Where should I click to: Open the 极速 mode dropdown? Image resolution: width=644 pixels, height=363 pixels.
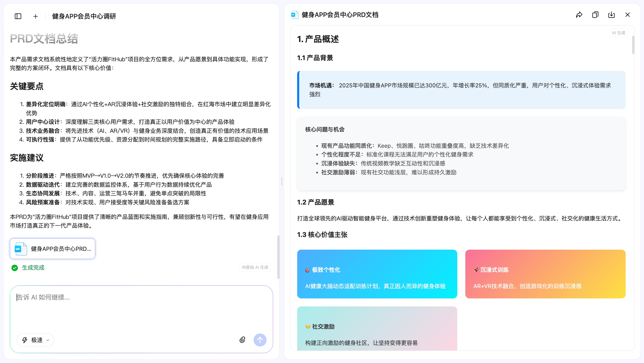click(35, 340)
